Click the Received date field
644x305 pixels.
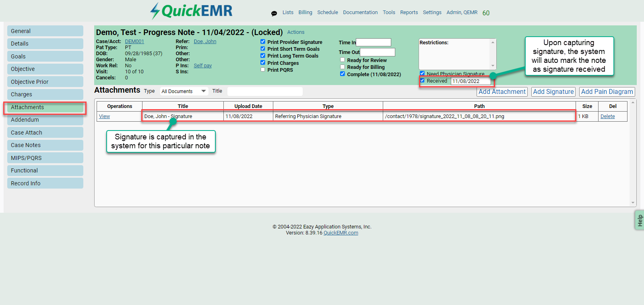471,81
